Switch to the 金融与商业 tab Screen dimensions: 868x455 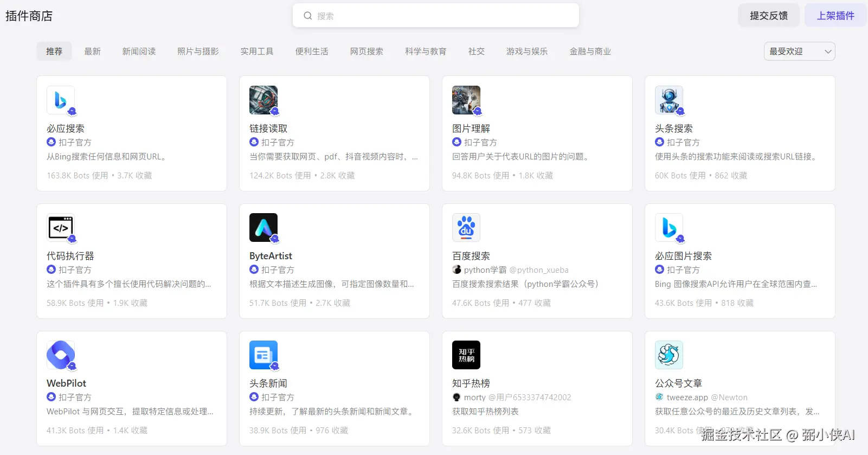point(590,52)
